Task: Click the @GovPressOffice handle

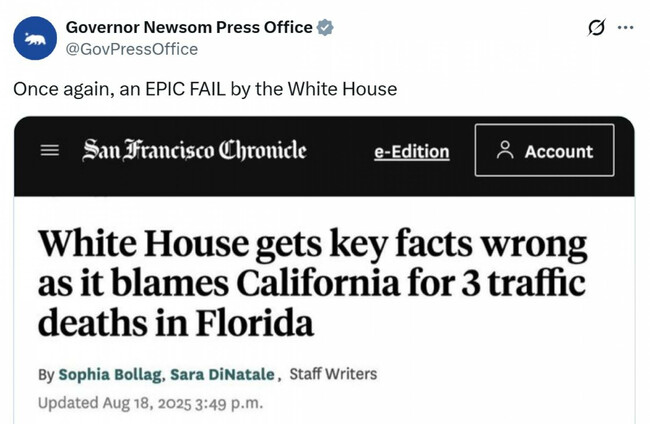Action: [x=131, y=48]
